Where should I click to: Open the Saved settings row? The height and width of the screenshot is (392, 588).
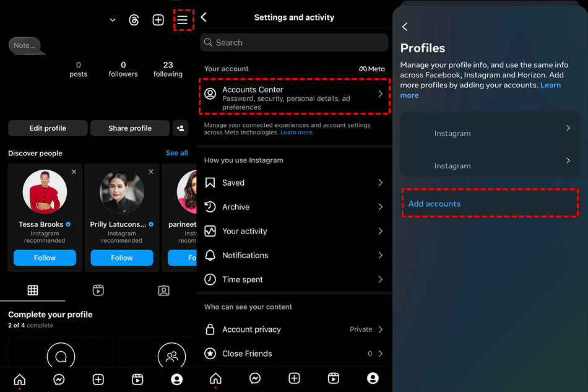[x=295, y=183]
